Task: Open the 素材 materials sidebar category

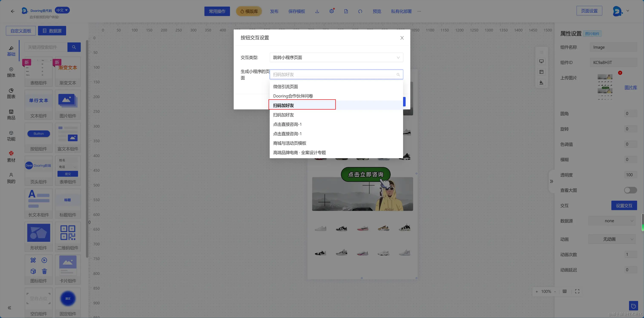Action: click(11, 157)
